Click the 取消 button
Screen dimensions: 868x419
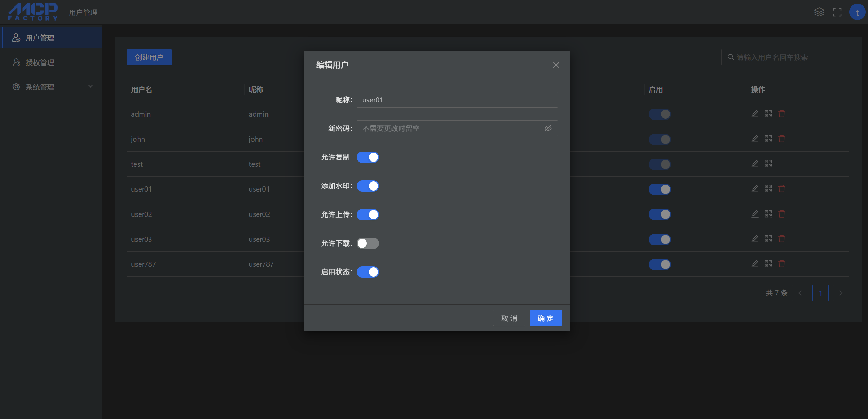(509, 318)
